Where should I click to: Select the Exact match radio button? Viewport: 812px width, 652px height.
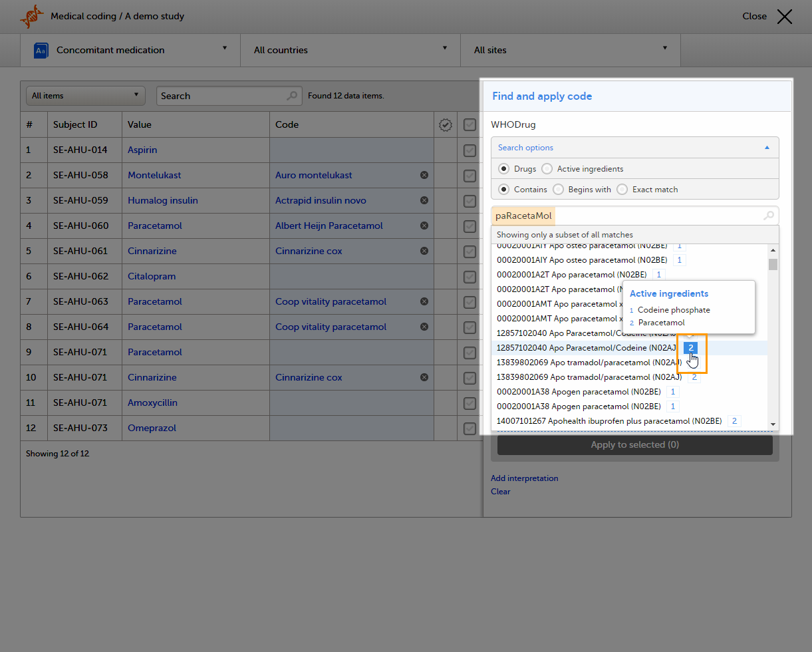[622, 190]
